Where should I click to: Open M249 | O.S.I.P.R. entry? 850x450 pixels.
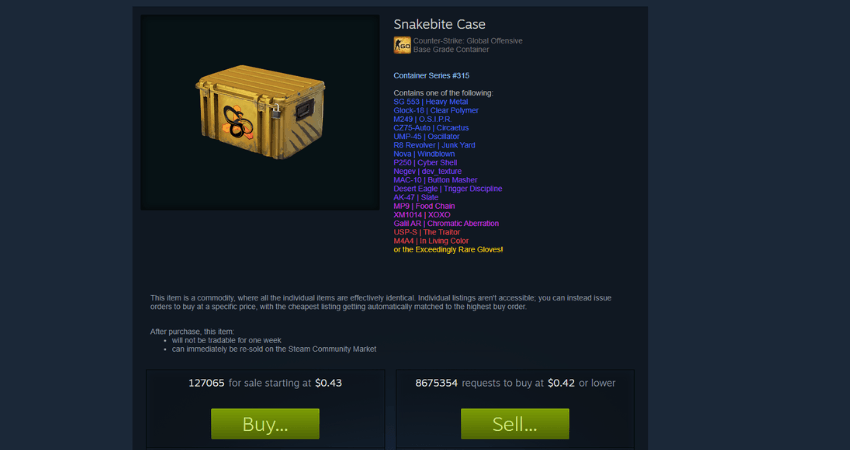point(422,119)
